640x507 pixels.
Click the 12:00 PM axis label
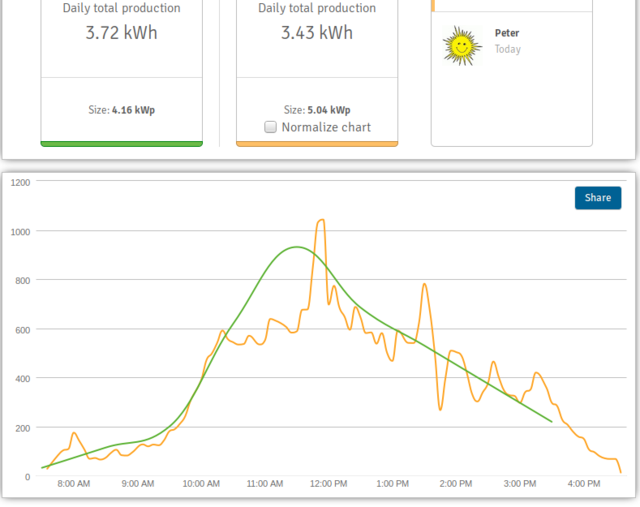coord(329,484)
